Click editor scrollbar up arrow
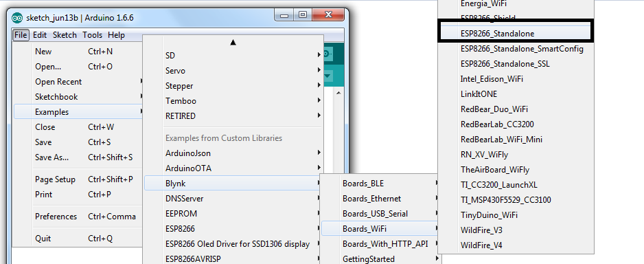Image resolution: width=644 pixels, height=264 pixels. tap(339, 93)
